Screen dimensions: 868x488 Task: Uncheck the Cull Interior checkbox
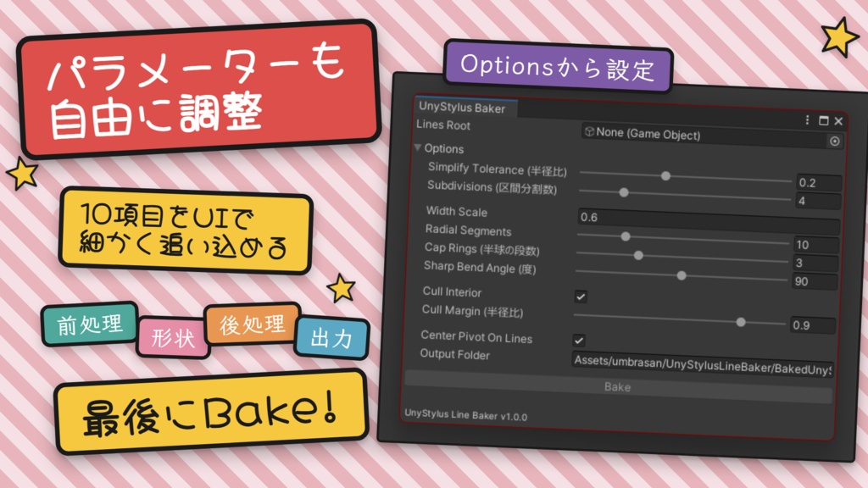[581, 297]
